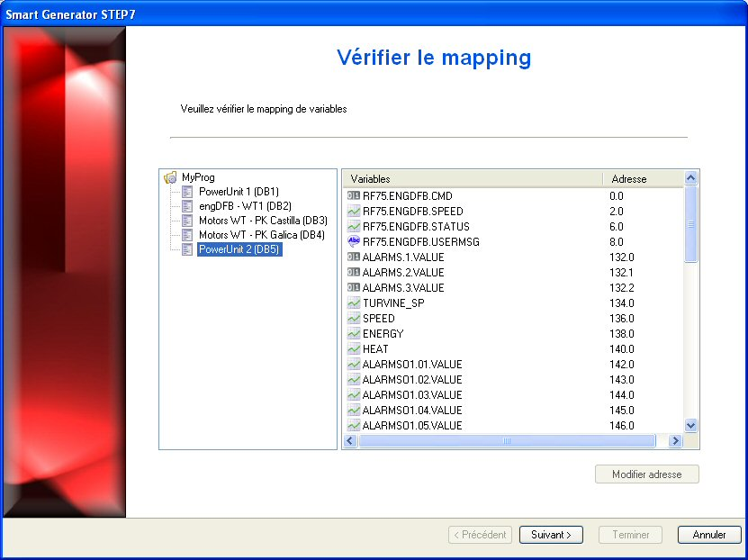Select the RF75.ENGDFB.USERMSG variable name
The width and height of the screenshot is (748, 560).
point(420,241)
